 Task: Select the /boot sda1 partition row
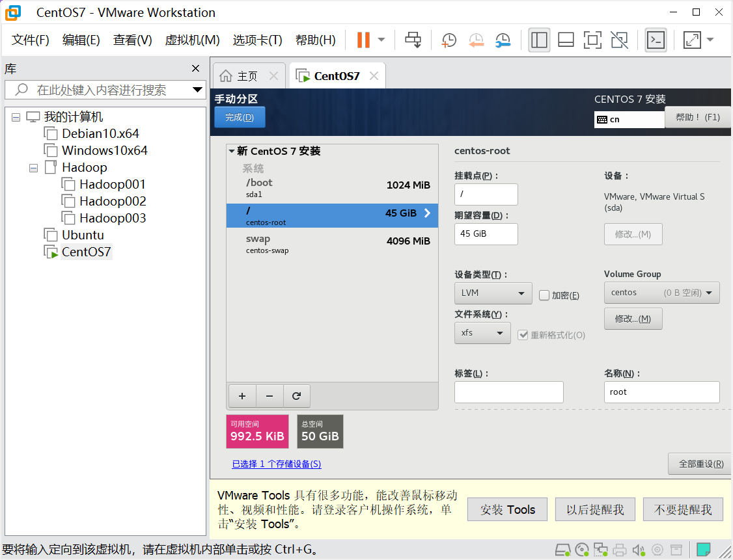(x=332, y=188)
